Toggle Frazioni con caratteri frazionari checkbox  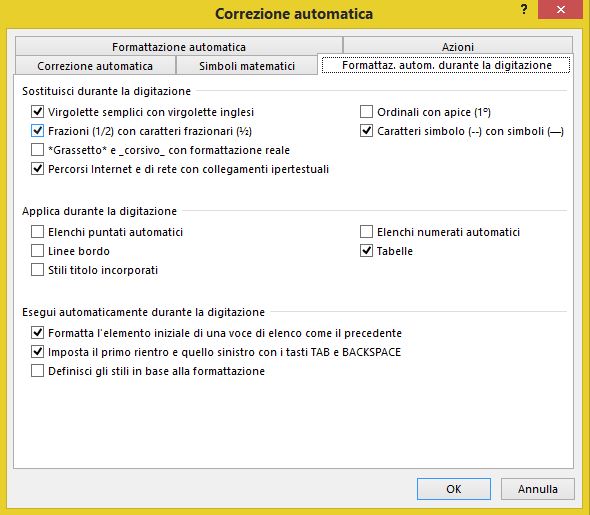37,131
